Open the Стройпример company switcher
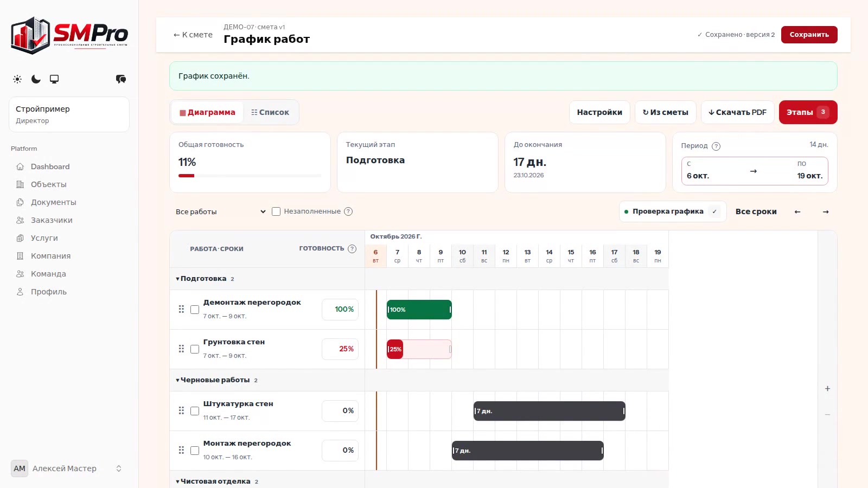Image resolution: width=868 pixels, height=488 pixels. coord(69,114)
